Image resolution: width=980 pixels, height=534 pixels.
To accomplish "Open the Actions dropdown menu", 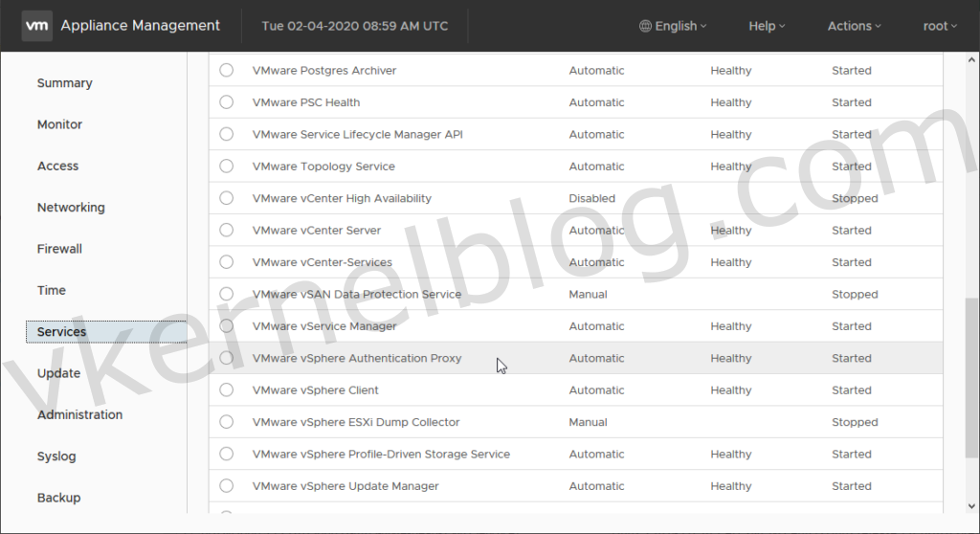I will 854,26.
